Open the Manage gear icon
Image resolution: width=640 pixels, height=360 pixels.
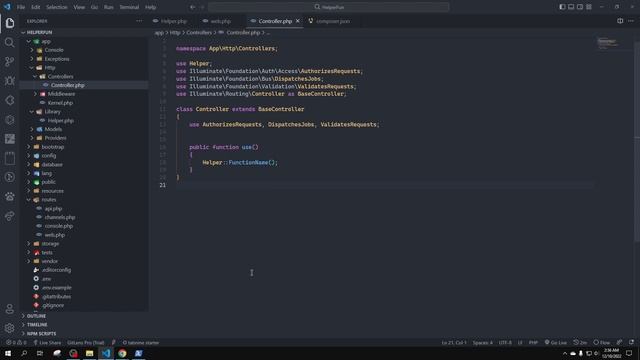(10, 328)
